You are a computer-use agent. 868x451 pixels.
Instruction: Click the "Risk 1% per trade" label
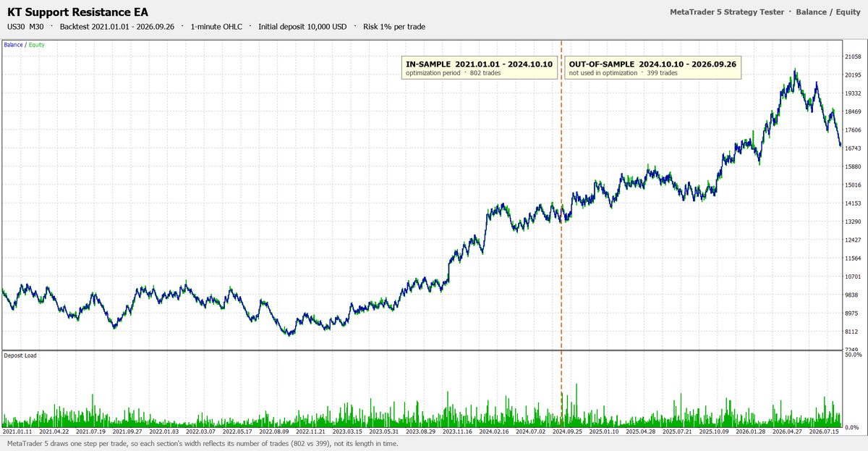tap(393, 27)
